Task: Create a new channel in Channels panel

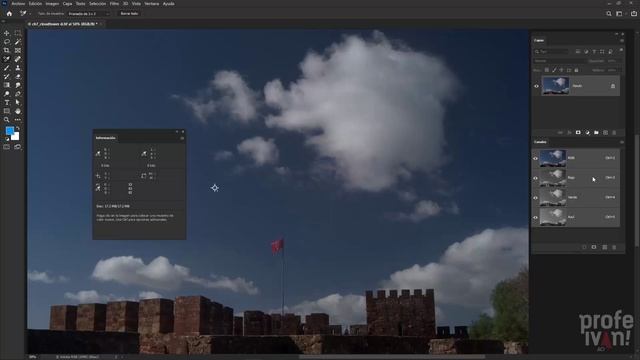Action: [604, 247]
